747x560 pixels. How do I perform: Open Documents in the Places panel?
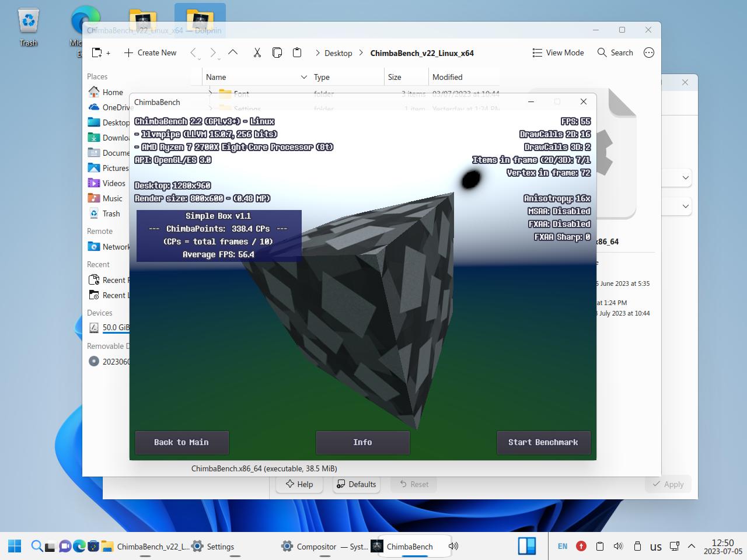[x=108, y=153]
